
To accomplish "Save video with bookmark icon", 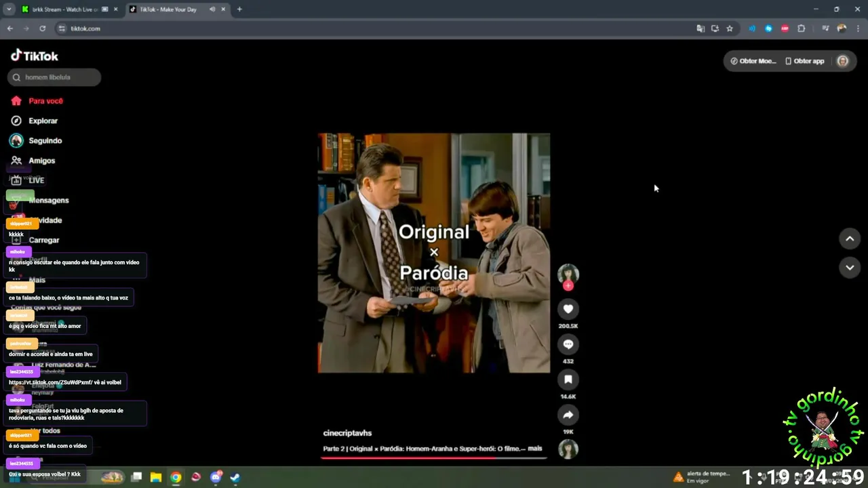I will [x=568, y=380].
